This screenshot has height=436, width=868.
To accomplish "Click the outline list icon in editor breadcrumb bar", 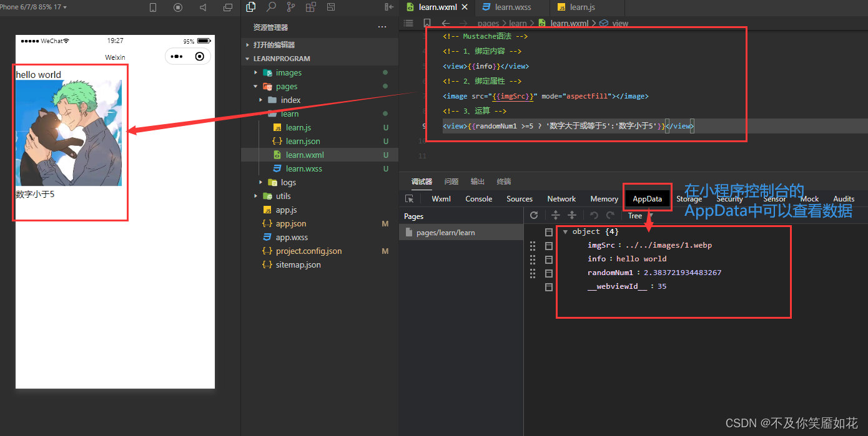I will click(x=408, y=23).
